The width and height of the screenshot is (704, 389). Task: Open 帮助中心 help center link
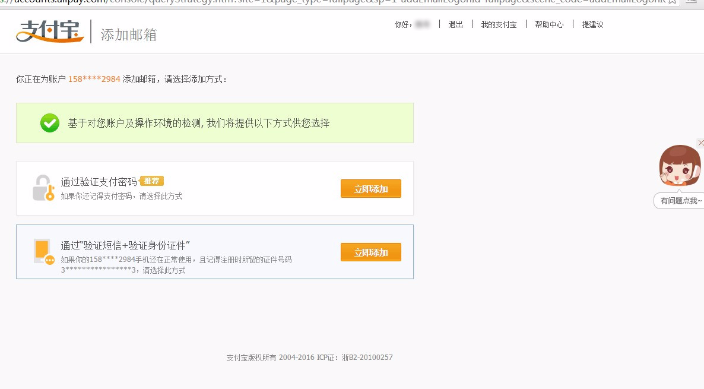[549, 24]
